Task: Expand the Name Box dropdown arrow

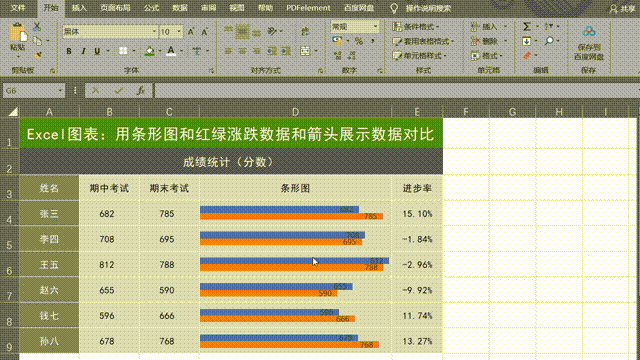Action: (x=60, y=91)
